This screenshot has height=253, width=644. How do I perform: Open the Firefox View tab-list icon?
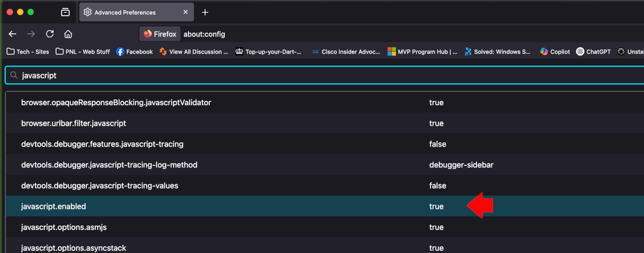point(65,12)
